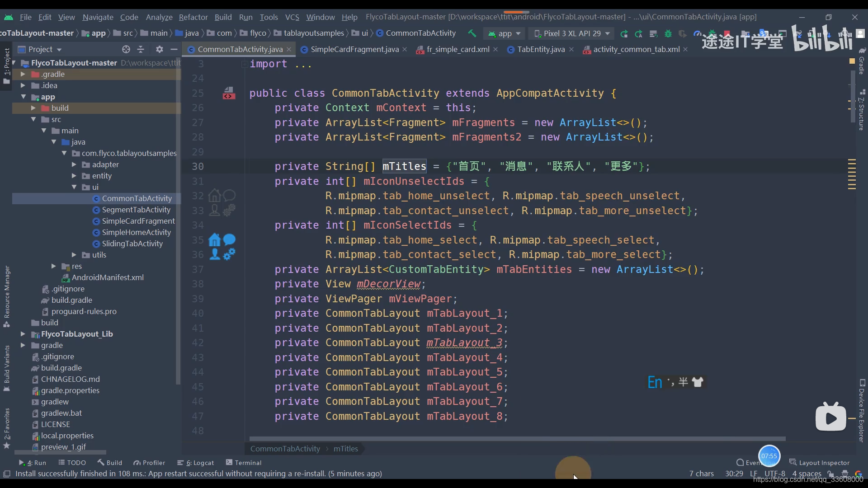Open the 4: Run tool window
The height and width of the screenshot is (488, 868).
click(33, 463)
